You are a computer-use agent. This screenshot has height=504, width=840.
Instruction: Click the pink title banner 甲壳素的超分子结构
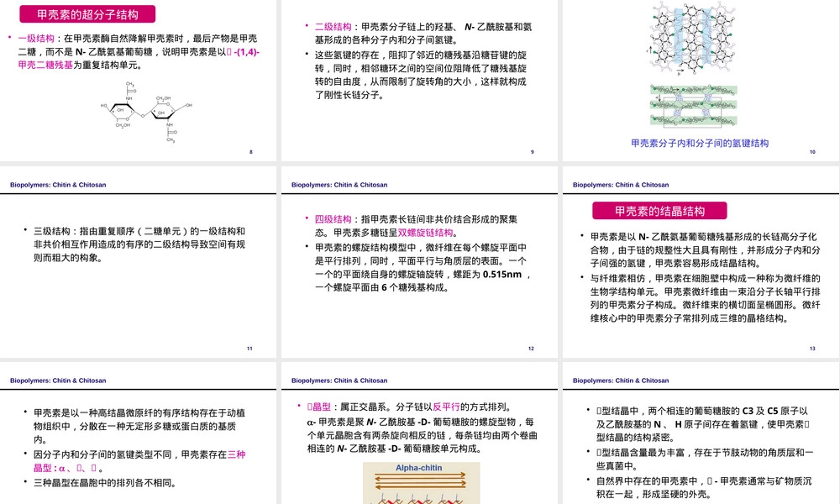pyautogui.click(x=87, y=14)
